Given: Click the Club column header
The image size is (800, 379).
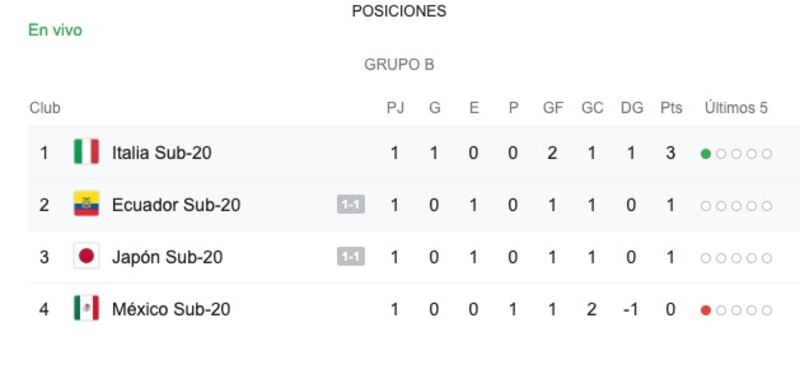Looking at the screenshot, I should (45, 108).
